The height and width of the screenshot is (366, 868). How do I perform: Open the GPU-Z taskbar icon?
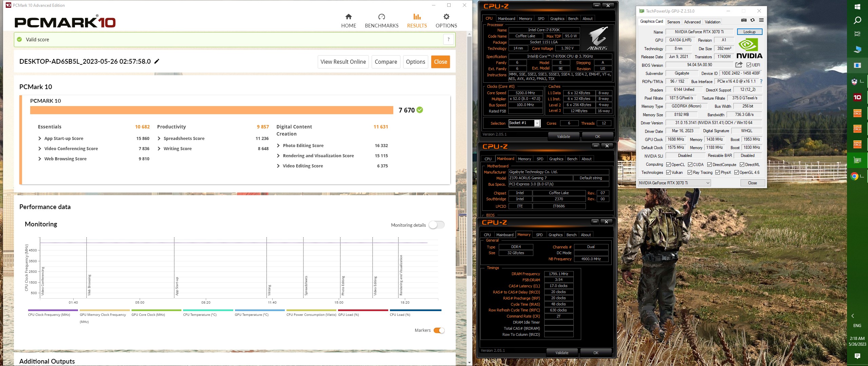(x=857, y=160)
